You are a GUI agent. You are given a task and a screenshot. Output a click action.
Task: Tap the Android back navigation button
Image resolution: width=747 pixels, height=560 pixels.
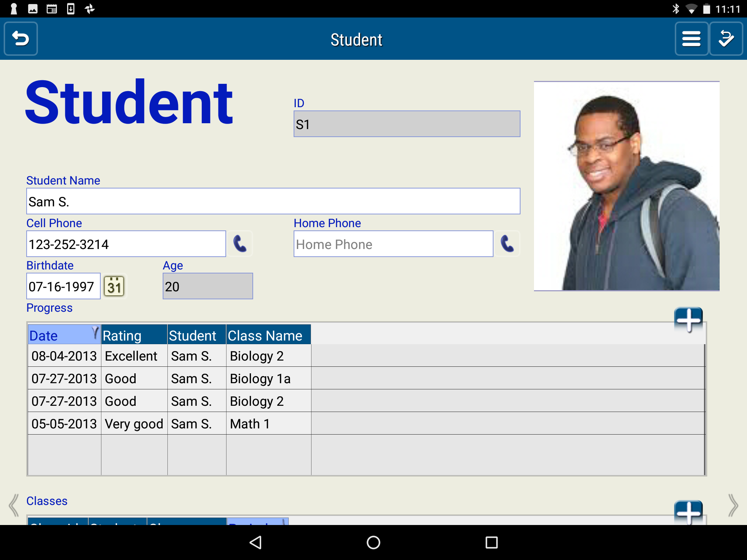pyautogui.click(x=255, y=542)
